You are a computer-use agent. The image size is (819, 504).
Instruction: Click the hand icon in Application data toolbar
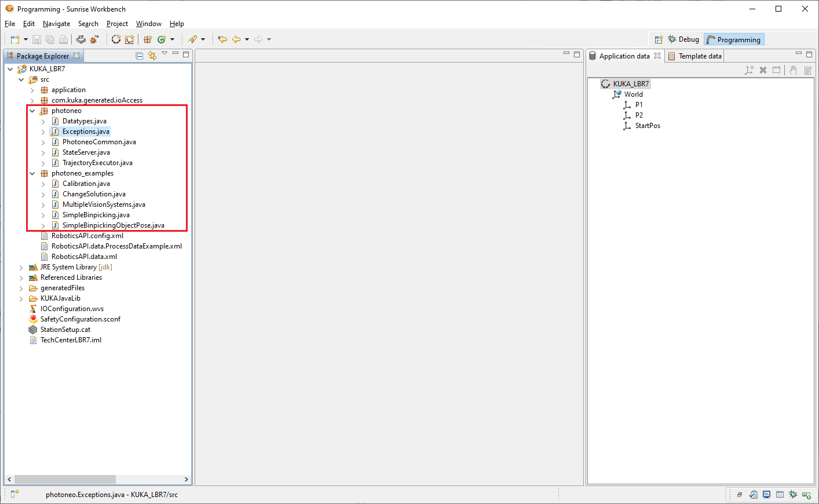(x=794, y=70)
